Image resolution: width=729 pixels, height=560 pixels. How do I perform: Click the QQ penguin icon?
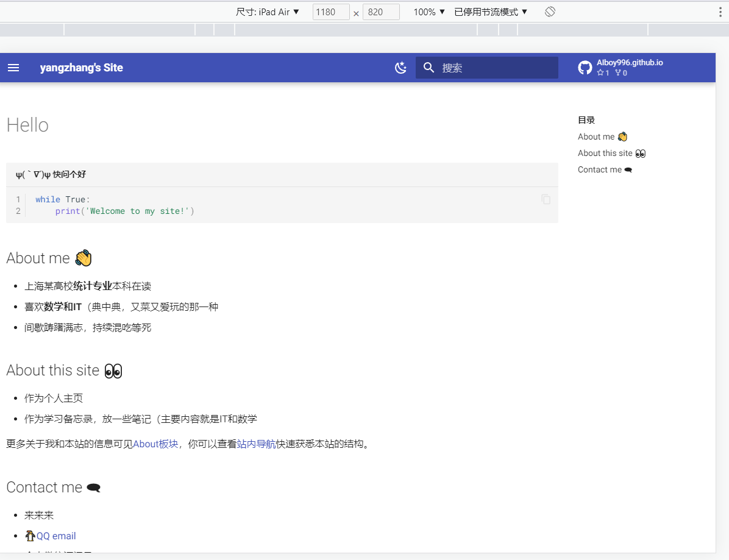pyautogui.click(x=30, y=536)
